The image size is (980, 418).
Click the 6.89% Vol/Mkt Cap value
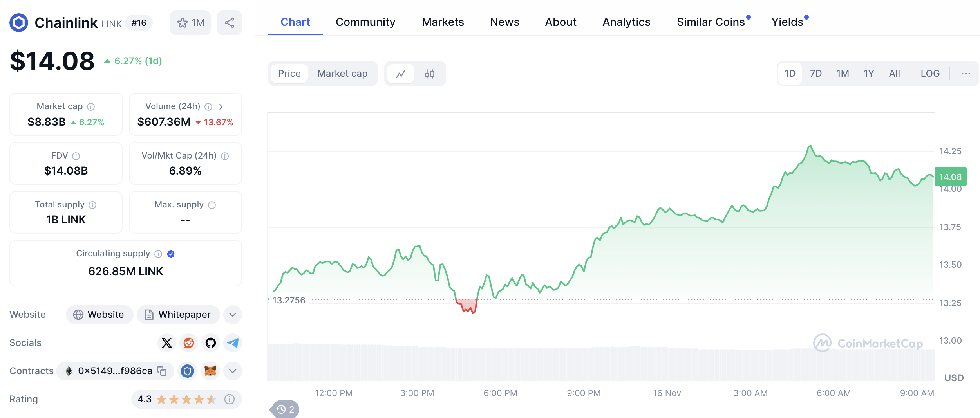(x=185, y=171)
